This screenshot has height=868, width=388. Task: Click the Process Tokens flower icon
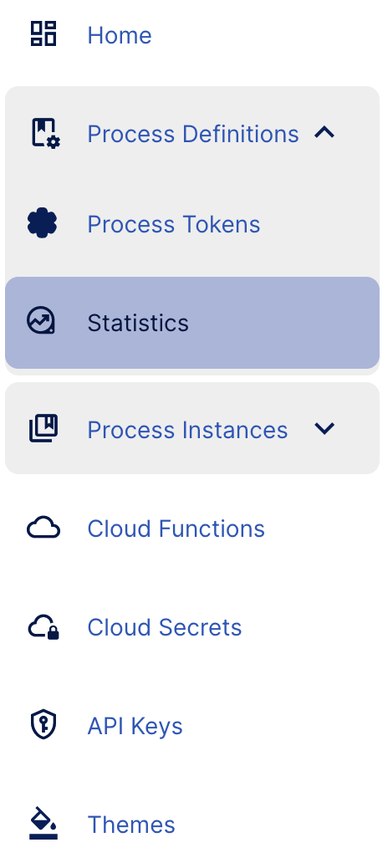pos(43,223)
